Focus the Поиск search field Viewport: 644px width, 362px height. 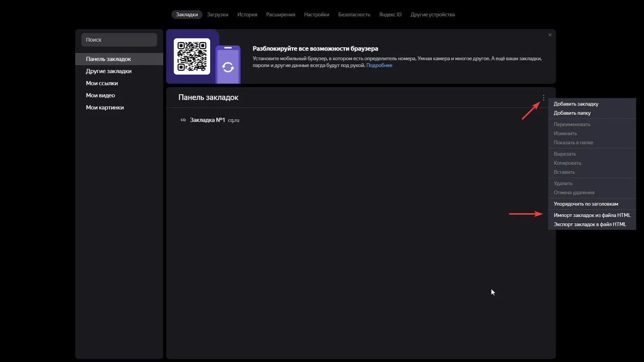point(119,40)
